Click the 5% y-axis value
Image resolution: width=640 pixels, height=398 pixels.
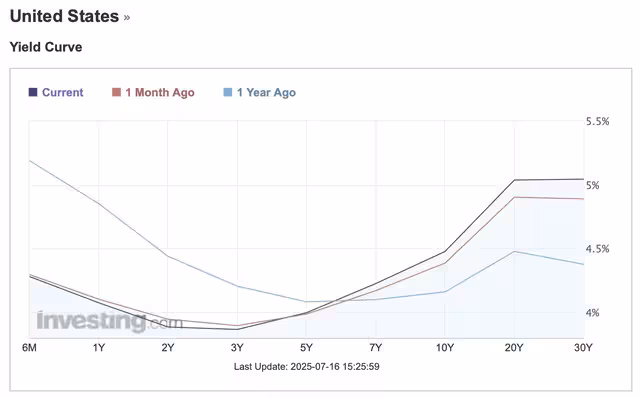593,185
